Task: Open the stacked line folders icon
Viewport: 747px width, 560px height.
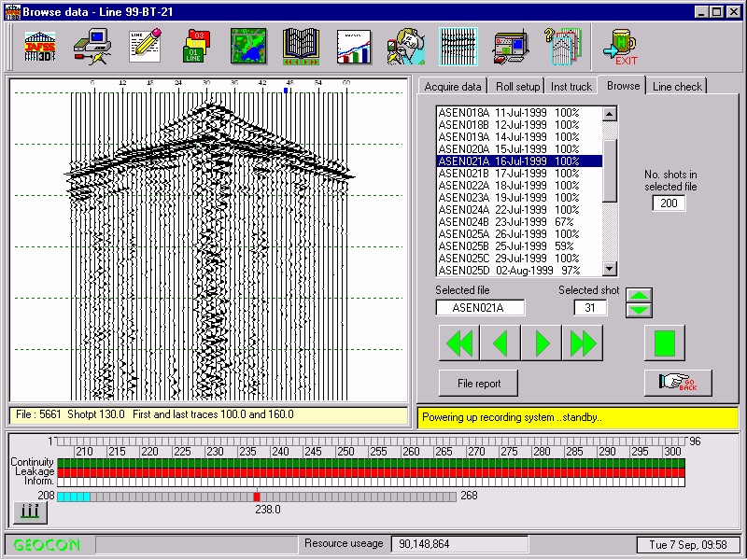Action: click(196, 46)
